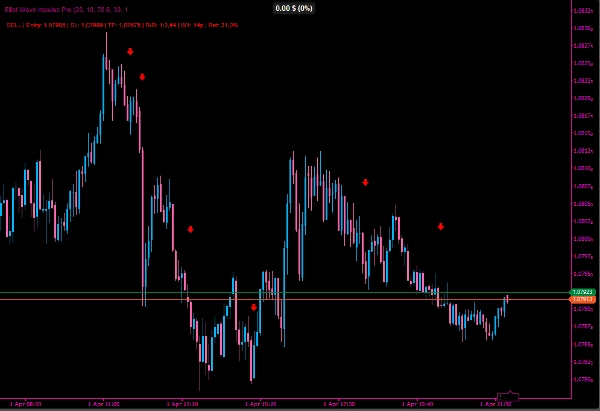The image size is (600, 411).
Task: Click the red SELL entry info line
Action: click(x=122, y=25)
